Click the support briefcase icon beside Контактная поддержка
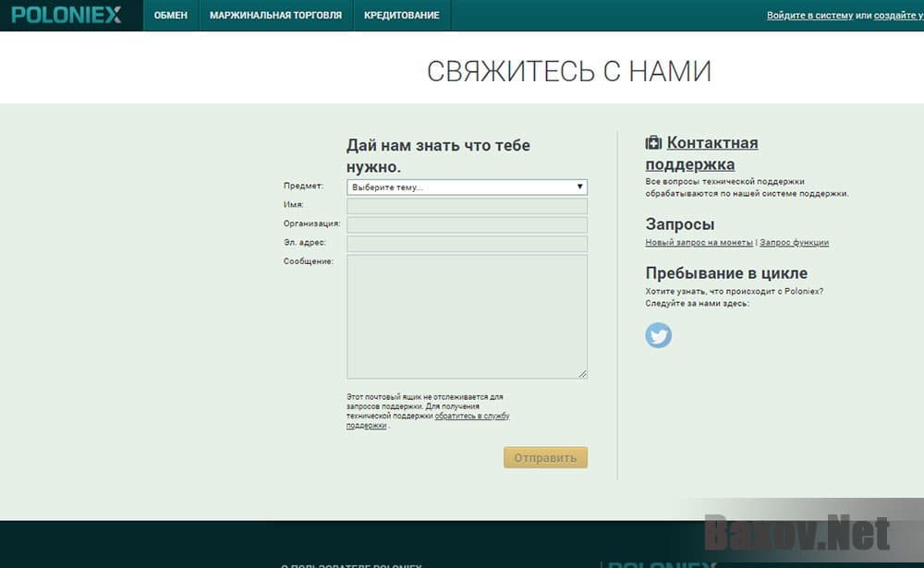Screen dimensions: 924x568 point(652,142)
